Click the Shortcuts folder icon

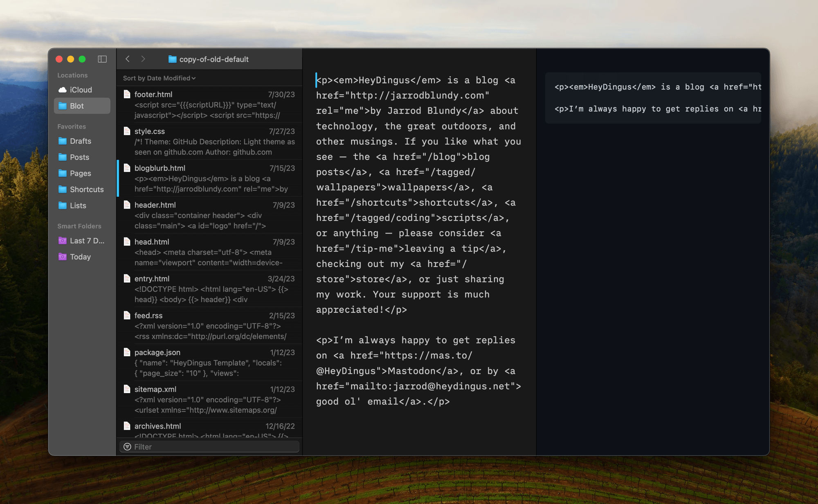point(63,189)
